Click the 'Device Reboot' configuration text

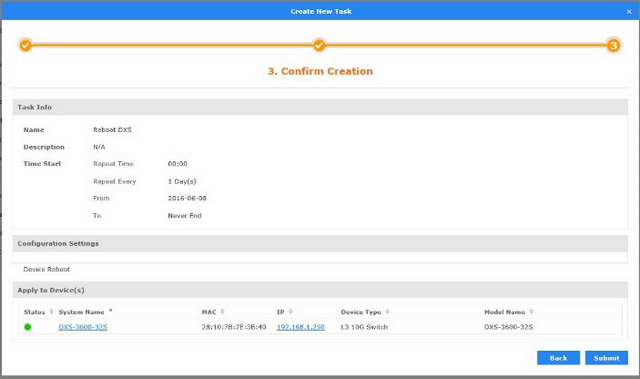pyautogui.click(x=47, y=269)
